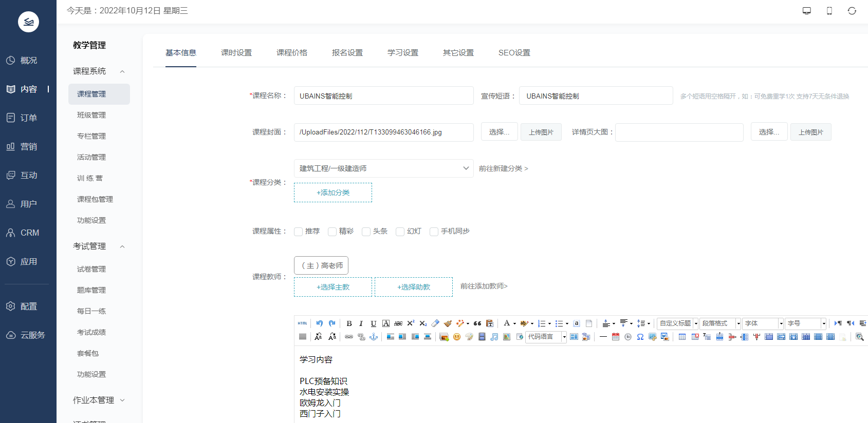Switch editor to HTML source mode

(x=302, y=323)
